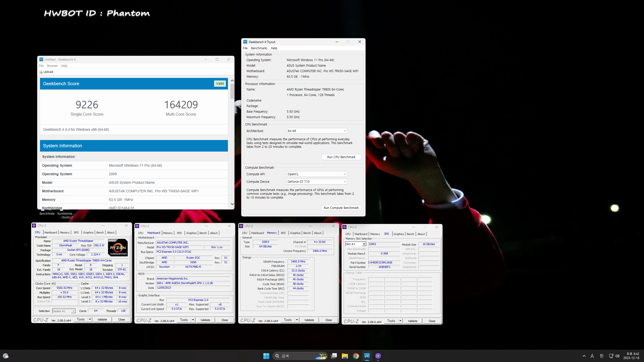
Task: Click the Valid badge in Geekbench Score
Action: pos(220,84)
